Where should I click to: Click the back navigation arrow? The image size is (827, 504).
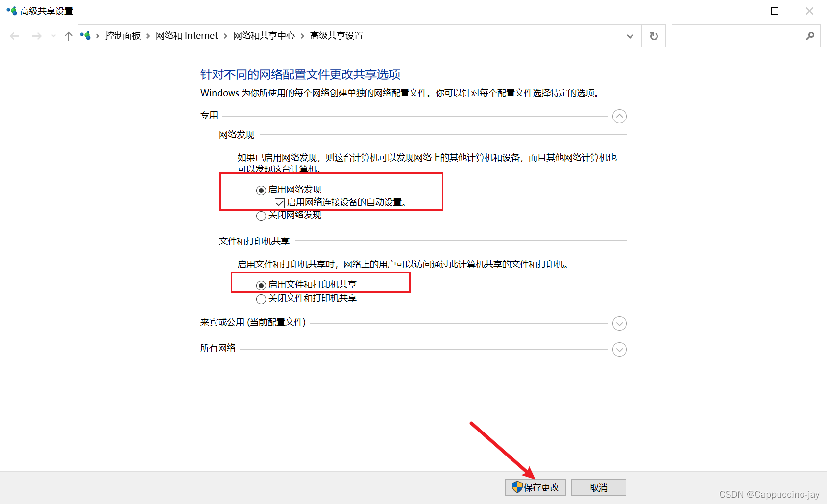(14, 35)
